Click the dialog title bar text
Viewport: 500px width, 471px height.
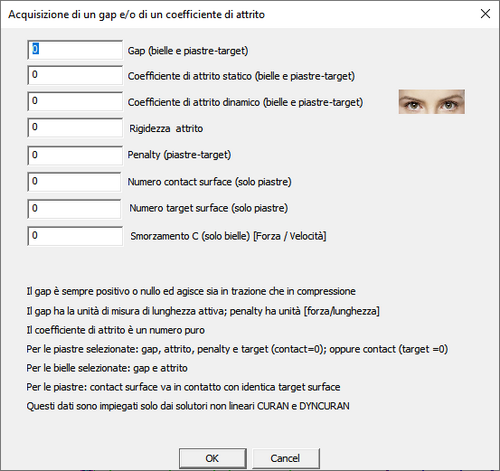point(136,14)
